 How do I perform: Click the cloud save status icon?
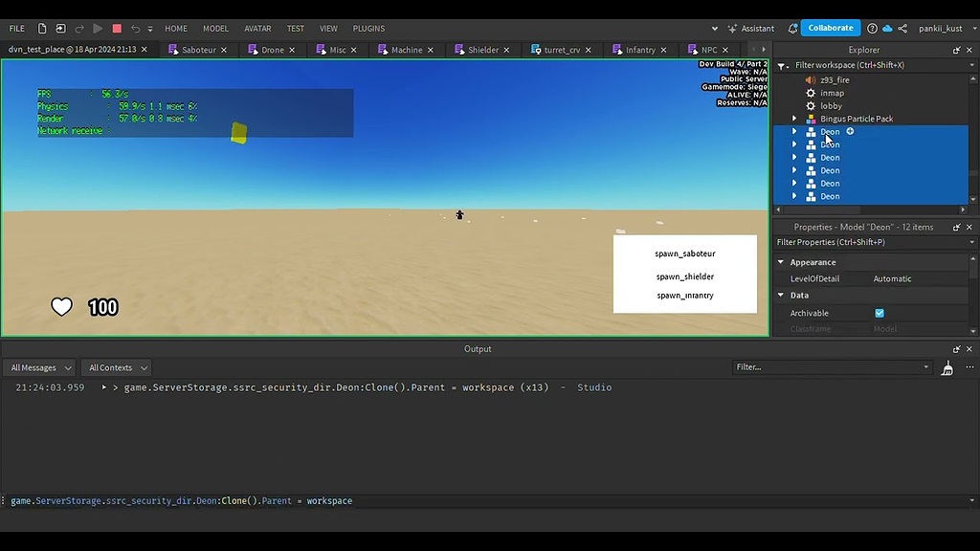(887, 29)
